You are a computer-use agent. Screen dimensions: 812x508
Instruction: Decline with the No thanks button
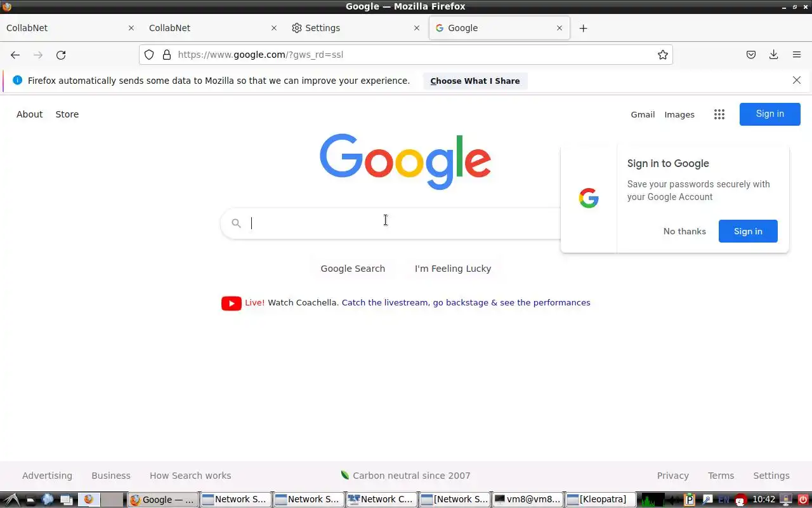[684, 231]
